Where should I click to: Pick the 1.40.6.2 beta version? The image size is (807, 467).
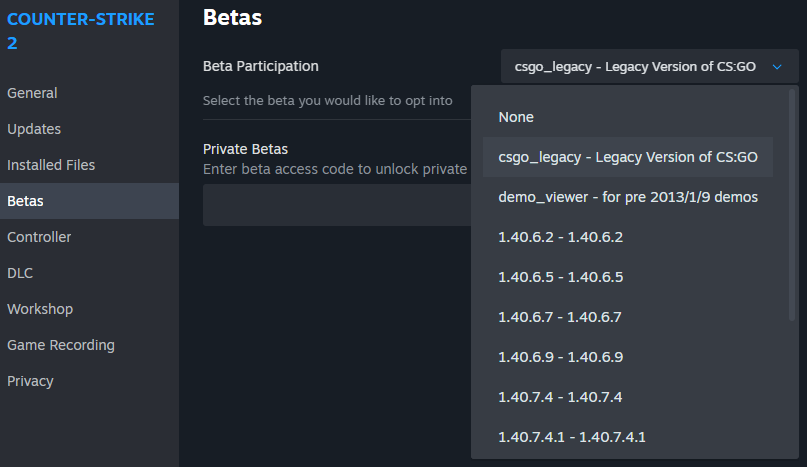coord(560,237)
